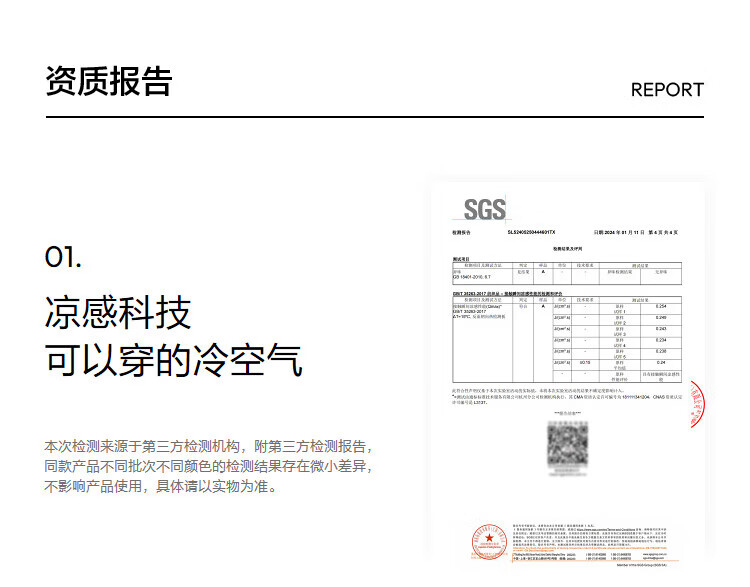Click the 01. section number
This screenshot has height=587, width=750.
63,257
